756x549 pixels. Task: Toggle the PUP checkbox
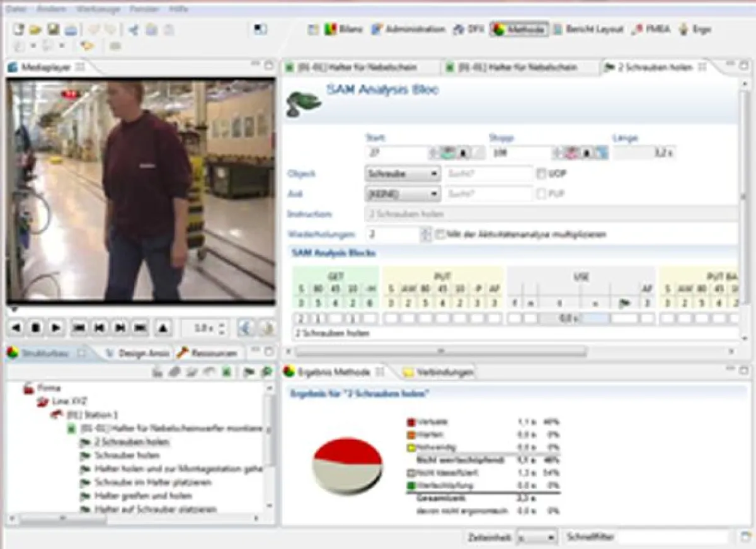click(x=541, y=194)
